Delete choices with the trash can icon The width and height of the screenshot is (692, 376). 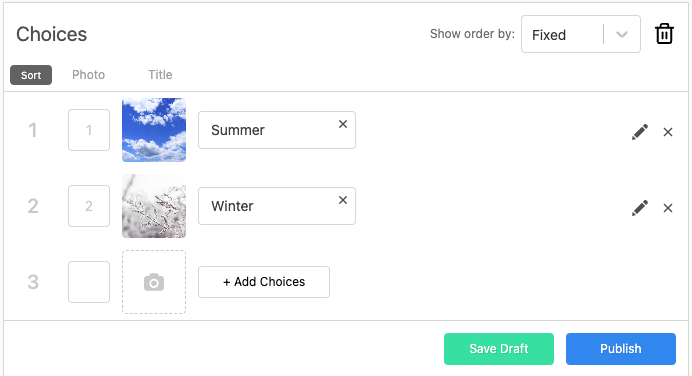pyautogui.click(x=664, y=34)
